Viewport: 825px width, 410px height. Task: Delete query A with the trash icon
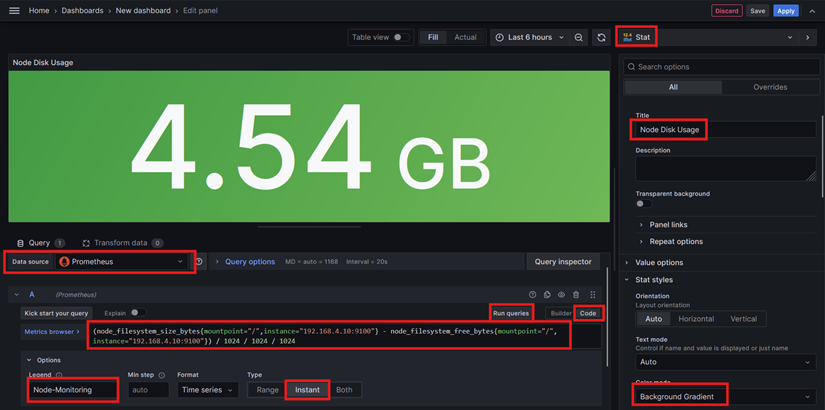point(576,295)
